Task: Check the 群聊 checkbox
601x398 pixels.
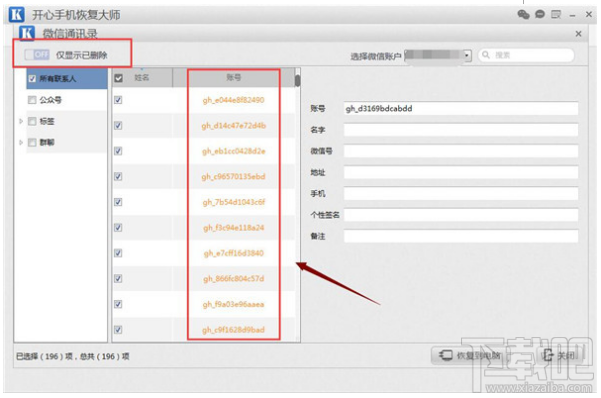Action: pyautogui.click(x=32, y=143)
